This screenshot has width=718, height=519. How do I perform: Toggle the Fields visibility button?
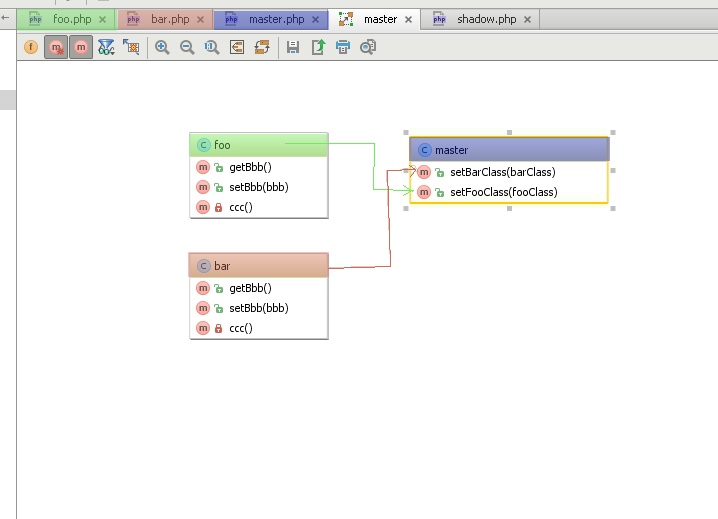(31, 47)
